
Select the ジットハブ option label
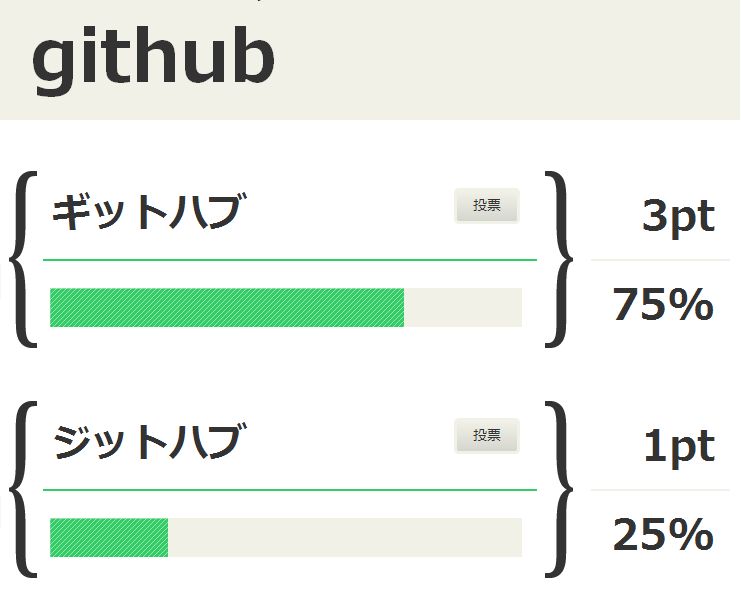point(149,441)
